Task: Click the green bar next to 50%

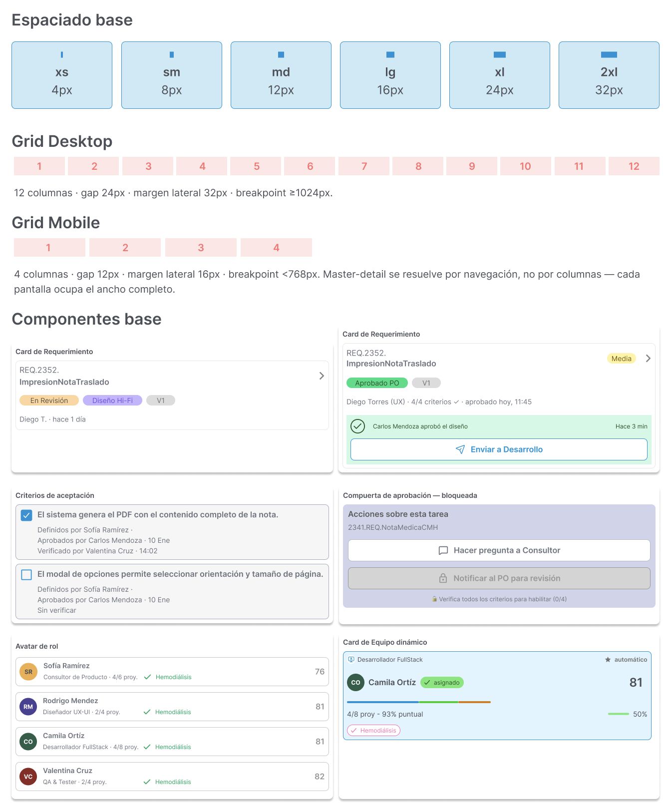Action: click(x=619, y=714)
